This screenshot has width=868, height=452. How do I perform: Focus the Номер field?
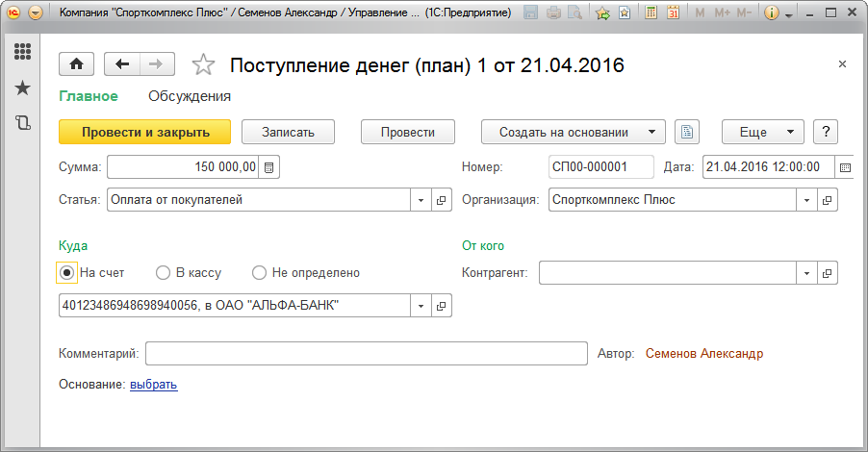(x=601, y=167)
